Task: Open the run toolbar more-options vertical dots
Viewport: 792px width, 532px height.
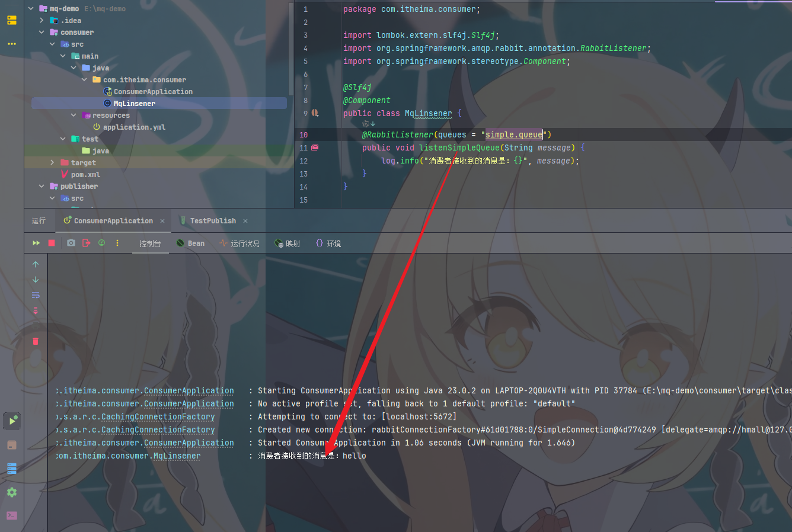Action: 117,243
